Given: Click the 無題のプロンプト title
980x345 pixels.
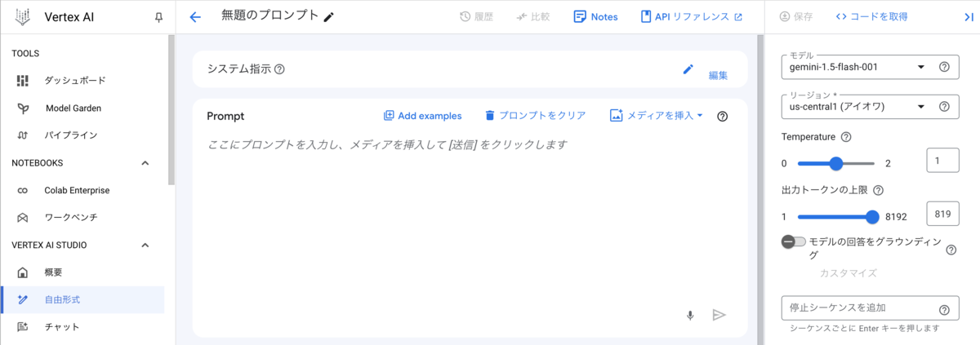Looking at the screenshot, I should [x=269, y=16].
